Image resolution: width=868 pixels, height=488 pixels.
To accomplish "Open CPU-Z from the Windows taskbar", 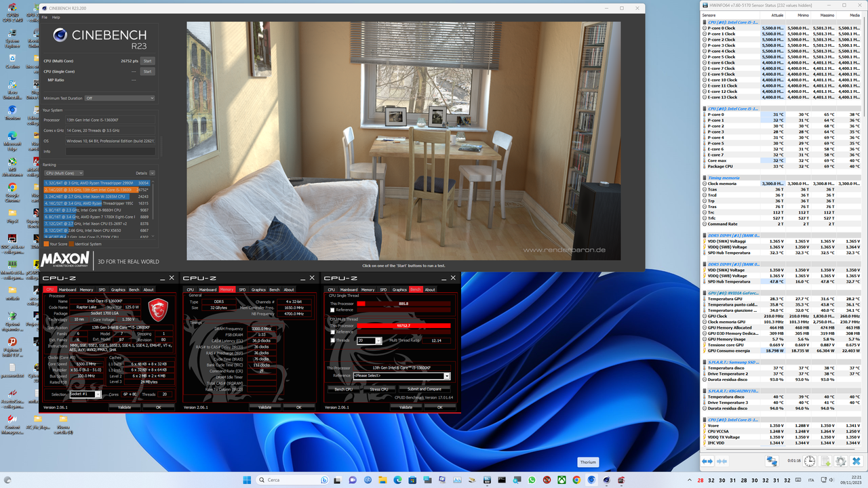I will click(488, 479).
